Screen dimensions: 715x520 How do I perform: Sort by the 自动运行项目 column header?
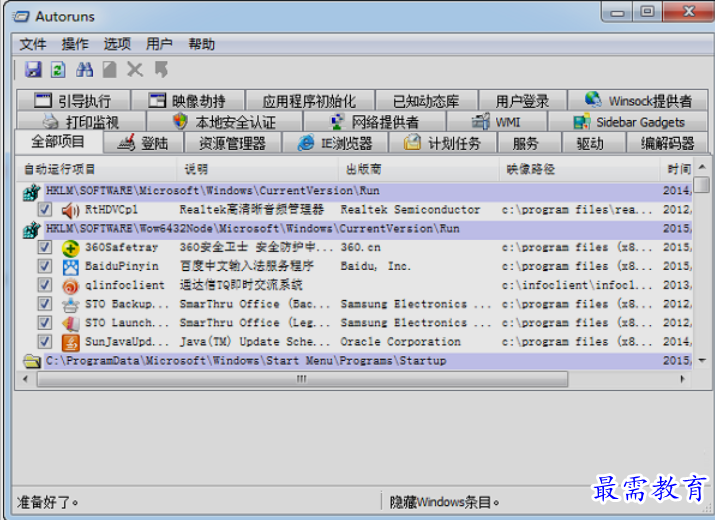(x=97, y=169)
